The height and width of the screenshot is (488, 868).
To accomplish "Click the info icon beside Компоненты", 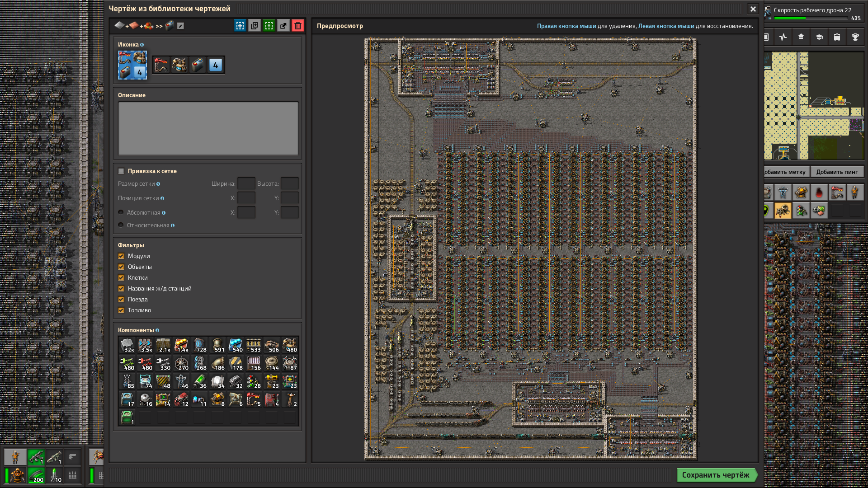I will (157, 330).
